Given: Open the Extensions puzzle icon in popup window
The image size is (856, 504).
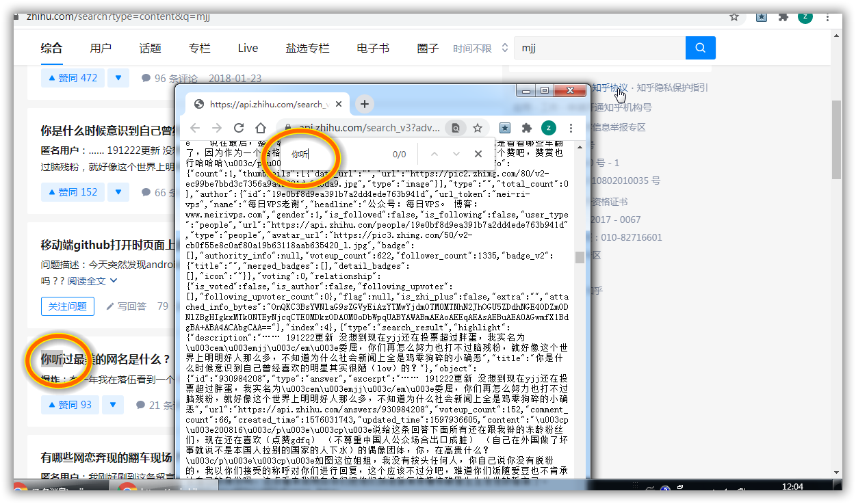Looking at the screenshot, I should [527, 128].
